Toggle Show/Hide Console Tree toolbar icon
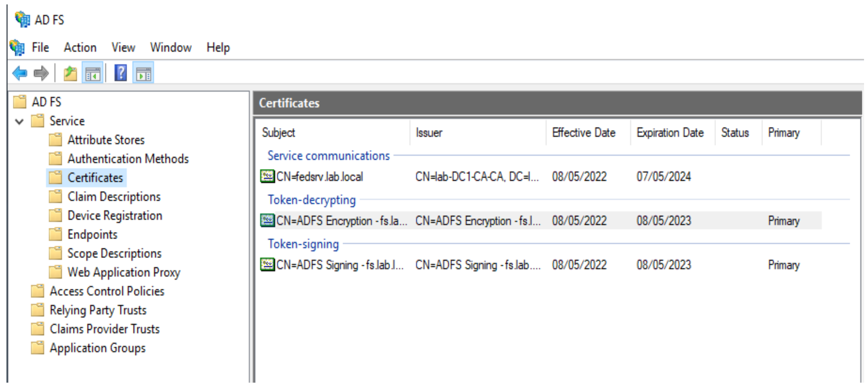The image size is (868, 388). coord(92,73)
